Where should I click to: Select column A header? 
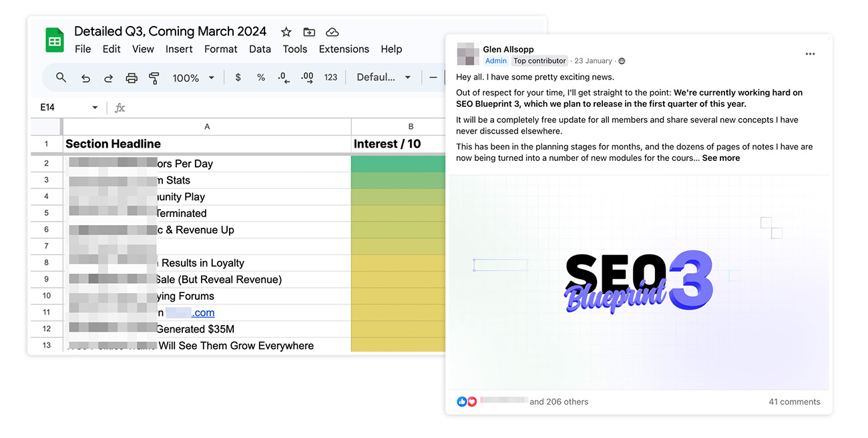207,126
